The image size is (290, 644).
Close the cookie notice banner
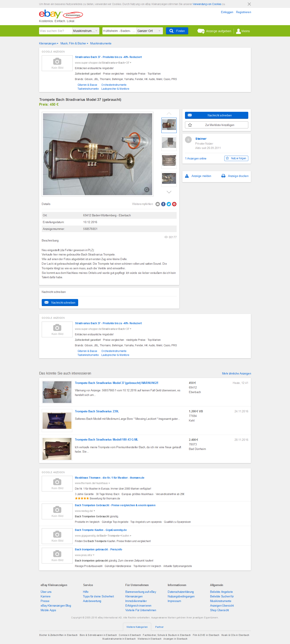click(249, 4)
